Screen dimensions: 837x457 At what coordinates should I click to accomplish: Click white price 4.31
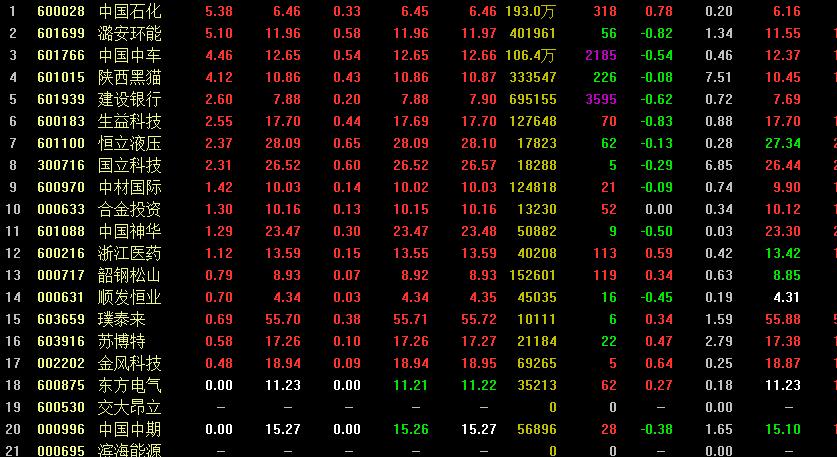[786, 297]
